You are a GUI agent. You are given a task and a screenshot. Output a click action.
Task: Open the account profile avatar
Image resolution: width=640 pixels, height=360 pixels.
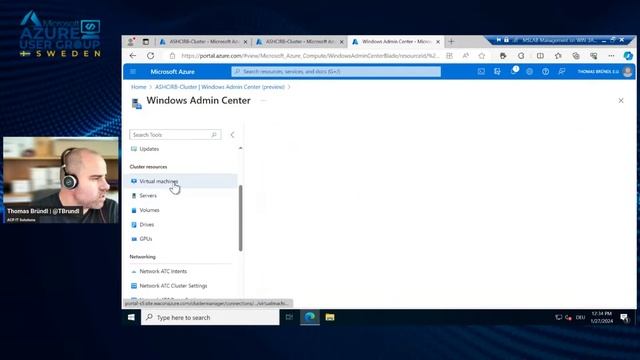point(628,71)
